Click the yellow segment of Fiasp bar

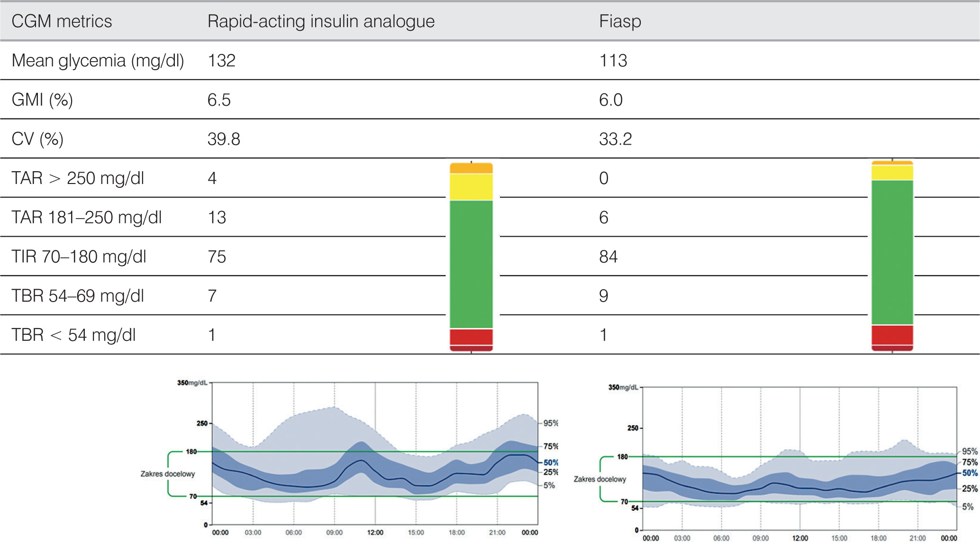[892, 173]
